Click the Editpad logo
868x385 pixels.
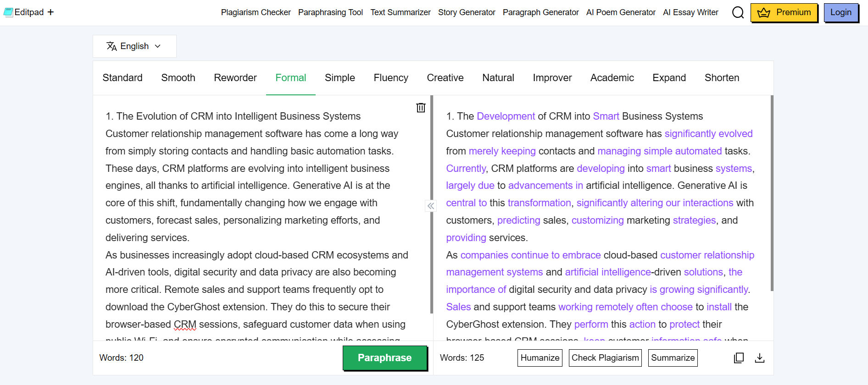(24, 12)
